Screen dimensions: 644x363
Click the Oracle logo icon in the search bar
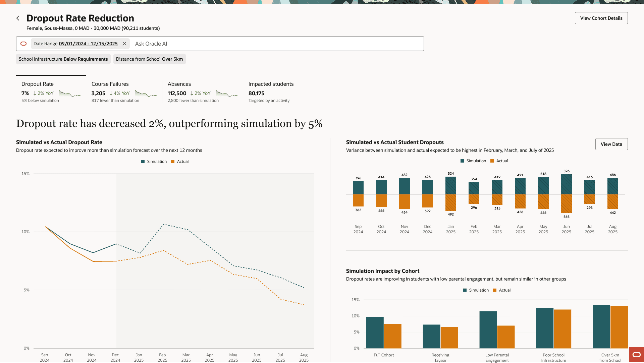(23, 44)
